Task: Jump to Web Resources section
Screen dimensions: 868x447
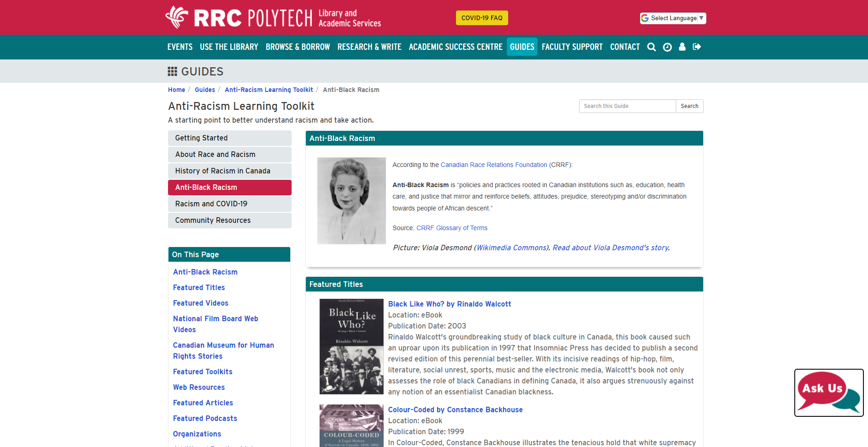Action: 199,387
